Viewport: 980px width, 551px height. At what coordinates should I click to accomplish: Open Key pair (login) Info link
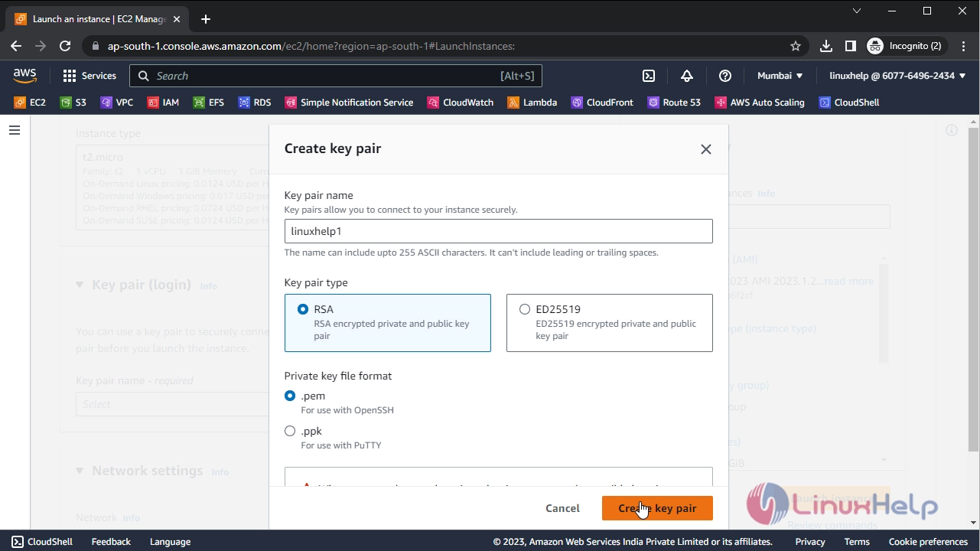click(x=208, y=286)
